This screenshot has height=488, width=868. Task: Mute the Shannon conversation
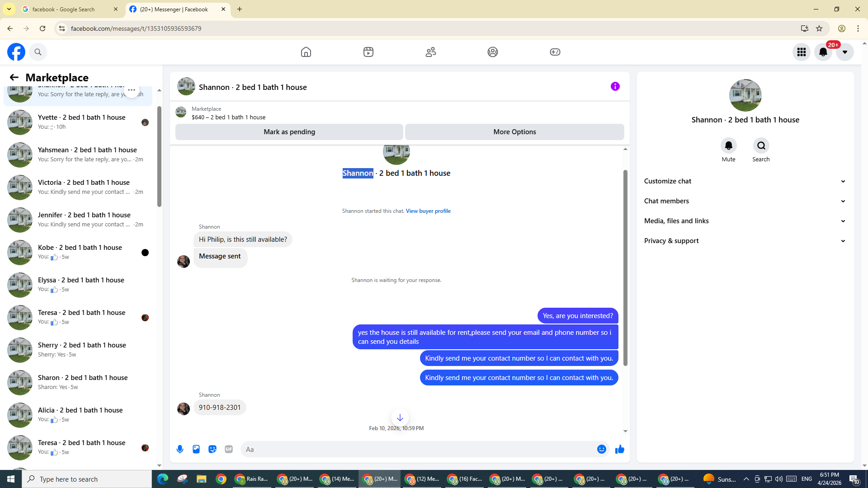728,145
